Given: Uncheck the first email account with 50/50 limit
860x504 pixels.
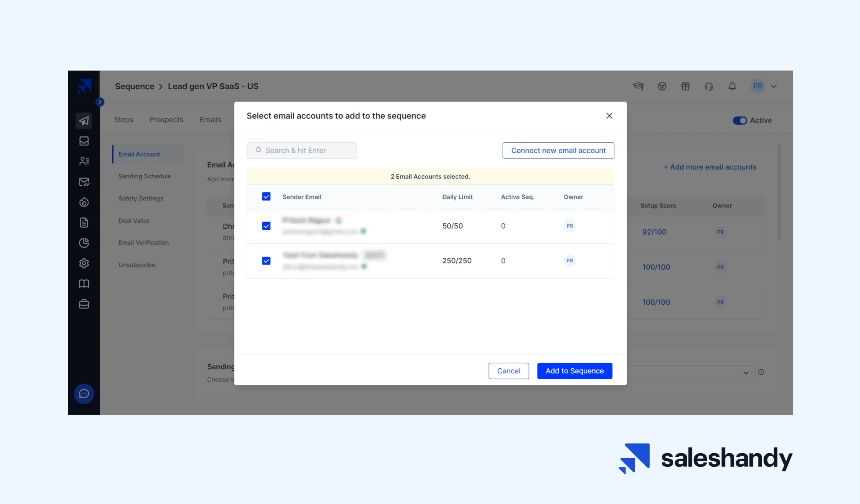Looking at the screenshot, I should click(x=266, y=226).
